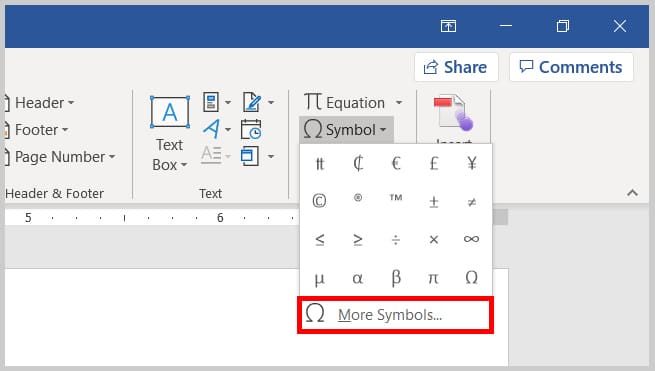The image size is (655, 371).
Task: Minimize the Word window
Action: 505,26
